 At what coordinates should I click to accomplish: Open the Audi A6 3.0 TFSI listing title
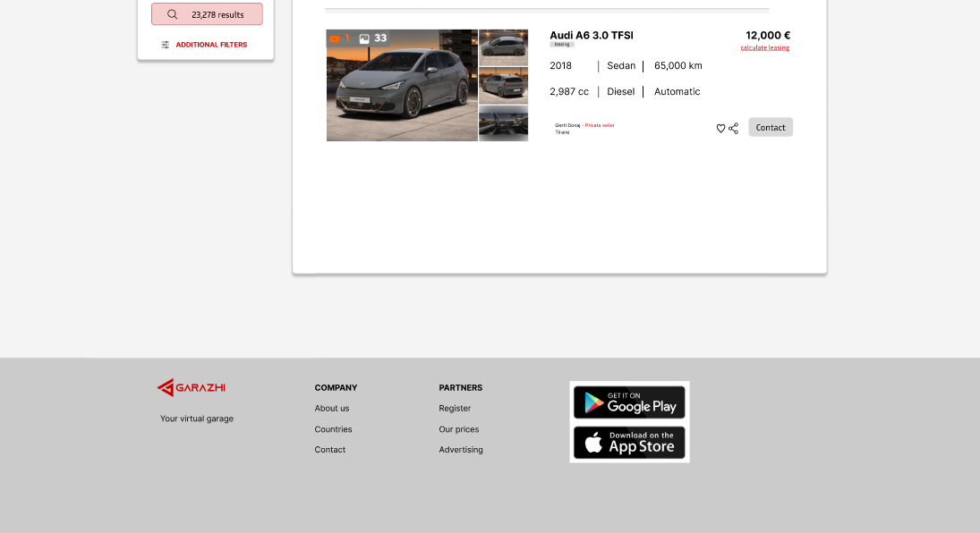click(x=591, y=35)
